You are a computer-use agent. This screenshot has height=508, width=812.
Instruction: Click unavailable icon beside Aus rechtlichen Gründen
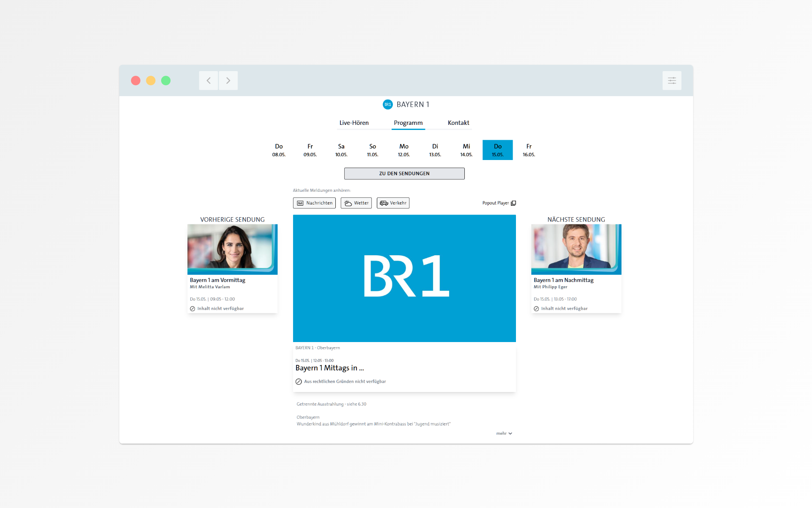(x=299, y=381)
